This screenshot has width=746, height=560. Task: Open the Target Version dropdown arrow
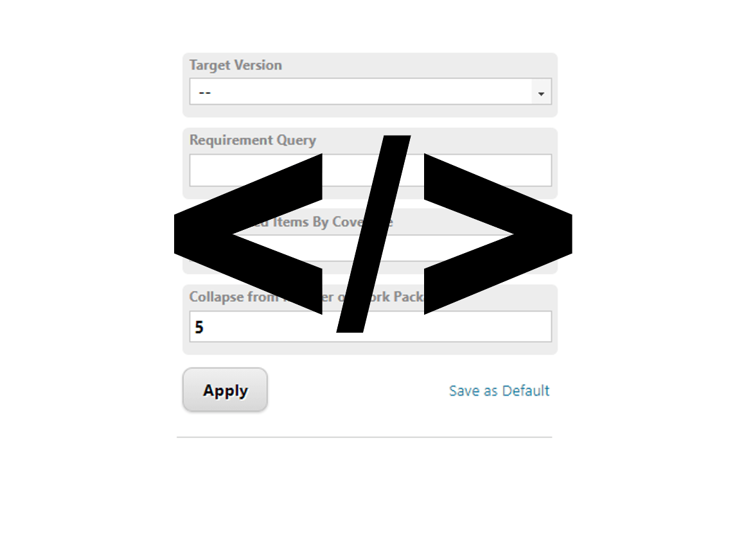541,92
